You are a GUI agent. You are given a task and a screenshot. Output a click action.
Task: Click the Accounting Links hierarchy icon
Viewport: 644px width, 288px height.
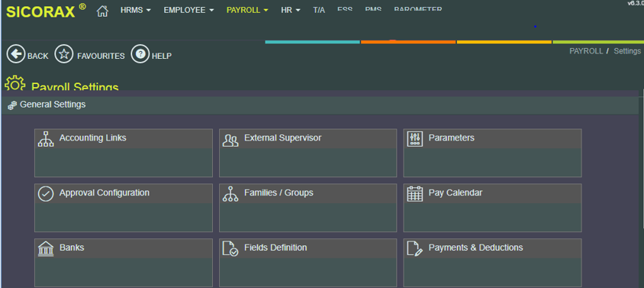click(46, 139)
